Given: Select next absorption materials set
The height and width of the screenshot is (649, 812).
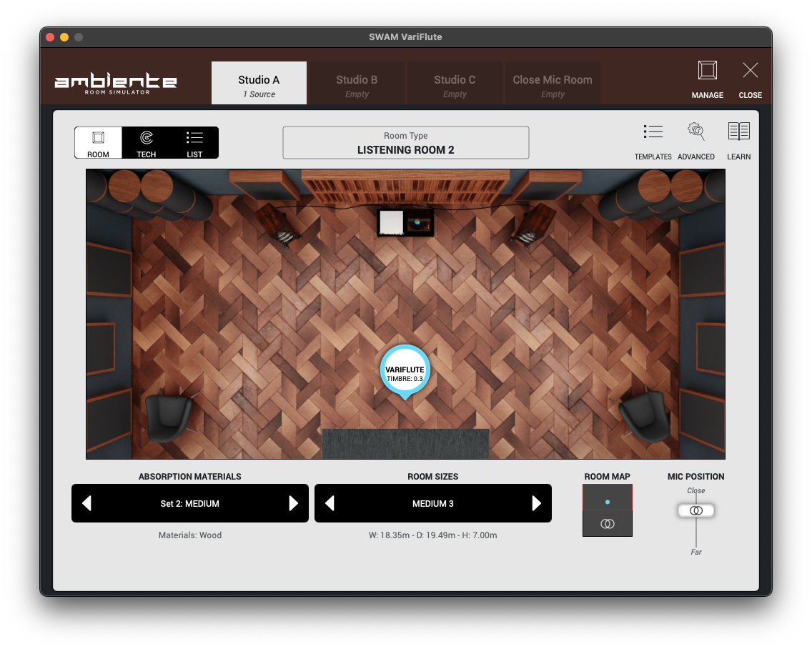Looking at the screenshot, I should click(x=293, y=504).
